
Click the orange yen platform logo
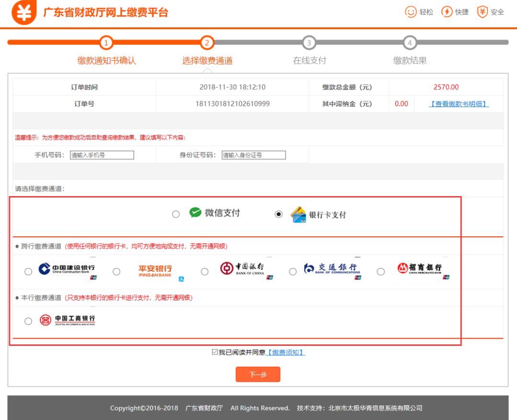24,12
